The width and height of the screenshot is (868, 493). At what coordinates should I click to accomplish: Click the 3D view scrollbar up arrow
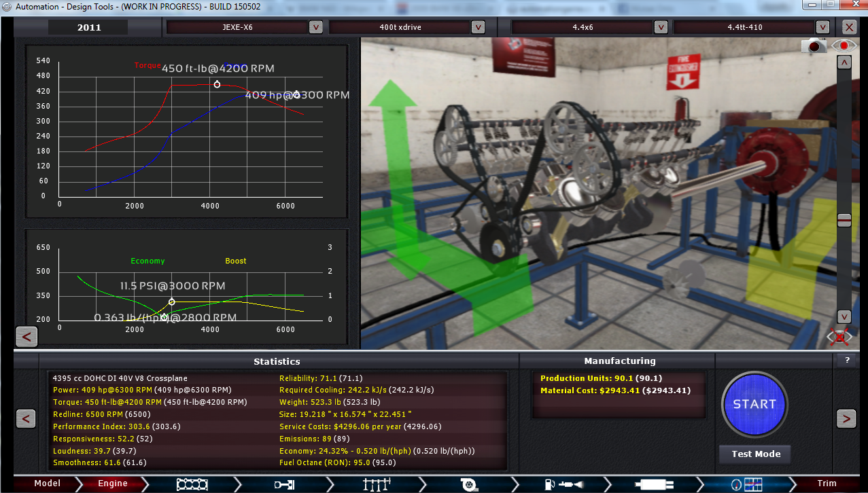pos(844,62)
